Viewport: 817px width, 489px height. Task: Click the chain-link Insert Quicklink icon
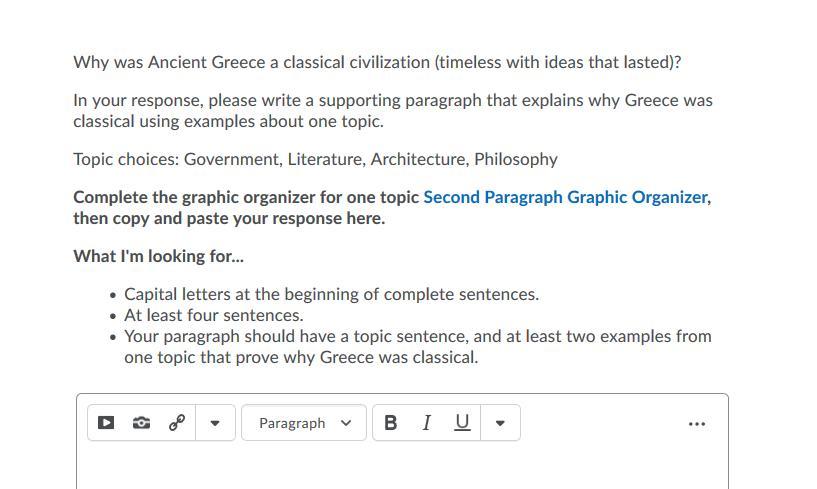click(177, 423)
